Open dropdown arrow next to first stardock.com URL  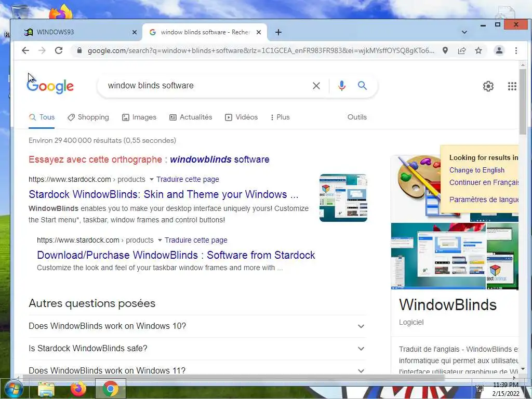click(x=152, y=179)
